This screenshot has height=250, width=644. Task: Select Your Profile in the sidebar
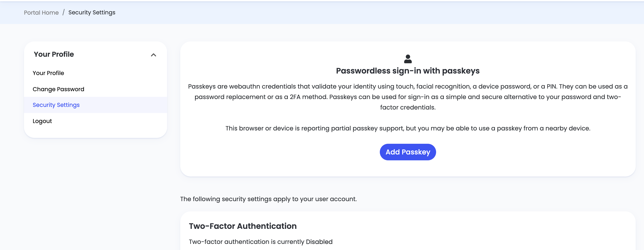click(x=48, y=73)
